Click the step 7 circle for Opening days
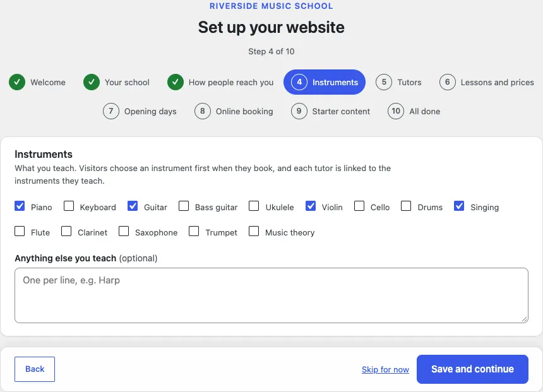Screen dimensions: 543x392 click(x=111, y=111)
